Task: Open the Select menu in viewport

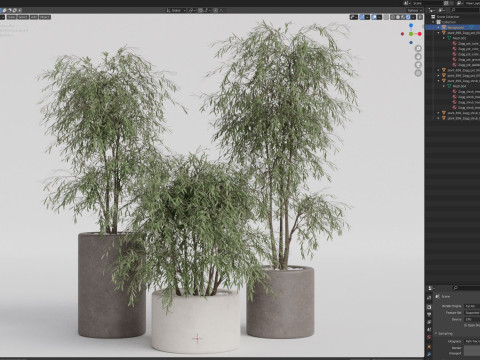Action: [x=23, y=17]
